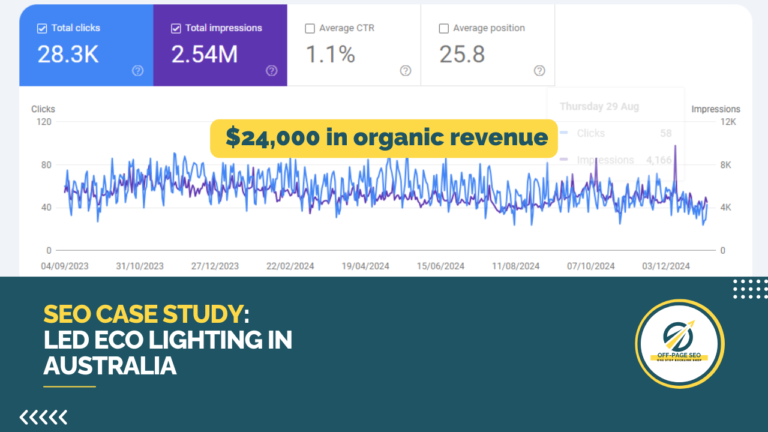The width and height of the screenshot is (768, 432).
Task: Click the 27/12/2023 axis date label
Action: (215, 266)
